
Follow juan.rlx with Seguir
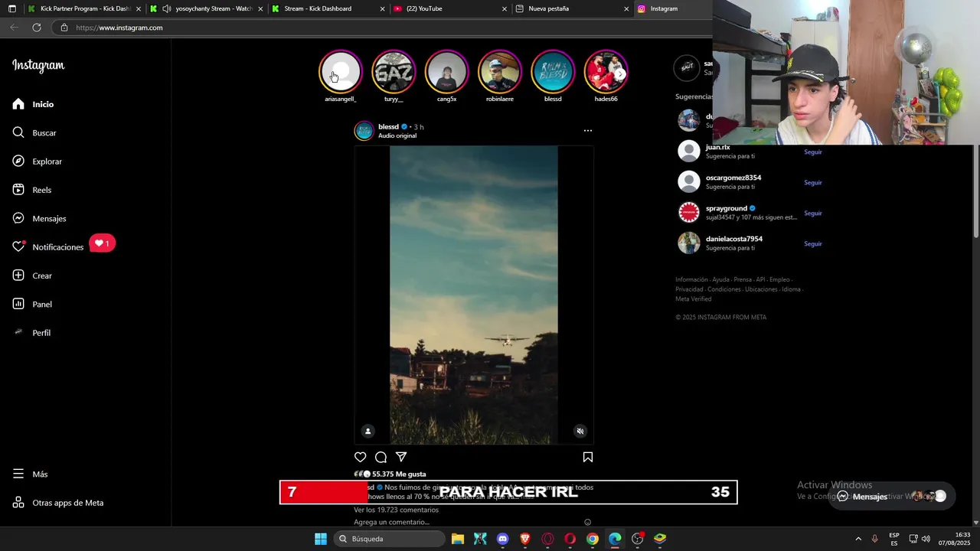tap(812, 152)
